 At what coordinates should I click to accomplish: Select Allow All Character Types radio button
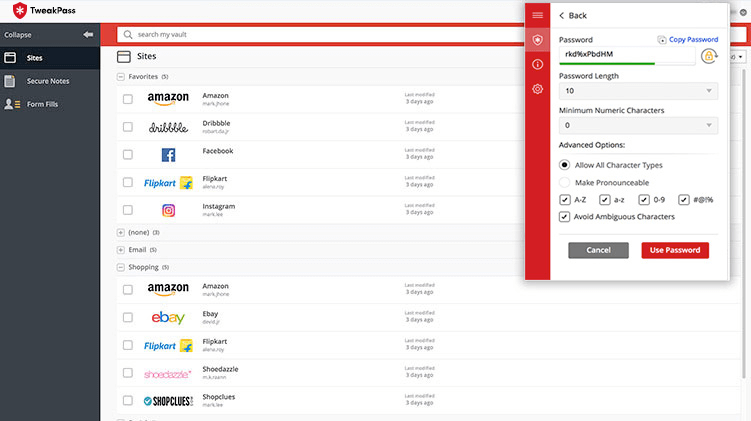[x=565, y=165]
